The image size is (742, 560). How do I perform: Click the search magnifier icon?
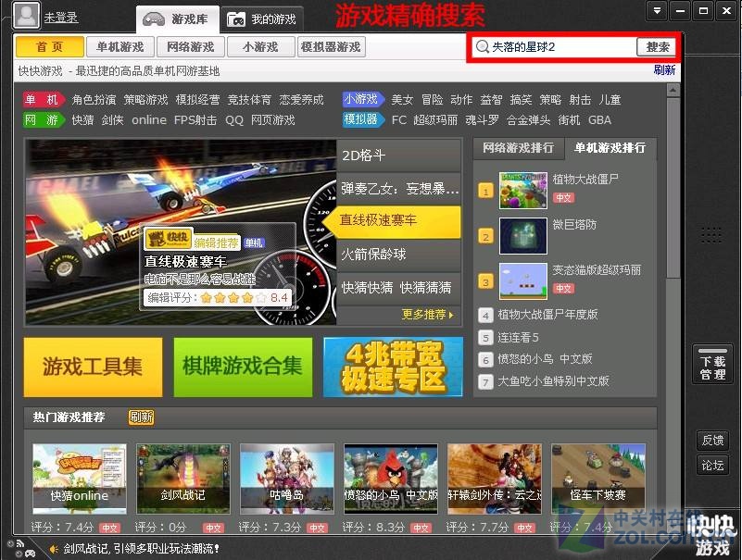pos(482,47)
